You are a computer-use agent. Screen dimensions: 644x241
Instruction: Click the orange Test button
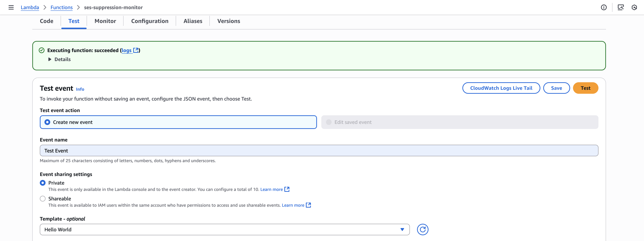coord(585,88)
